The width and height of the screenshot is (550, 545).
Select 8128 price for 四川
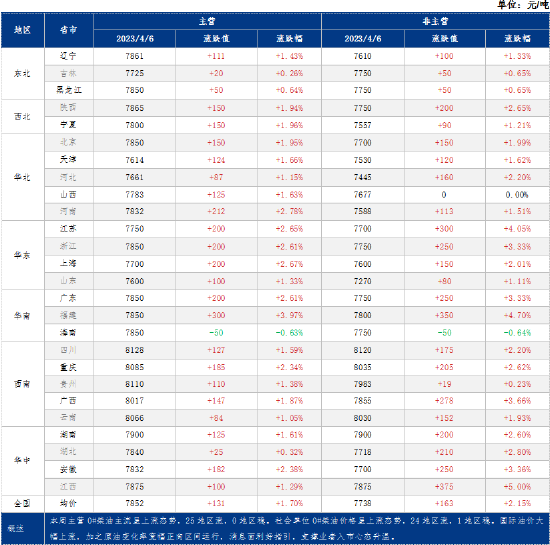[x=135, y=350]
